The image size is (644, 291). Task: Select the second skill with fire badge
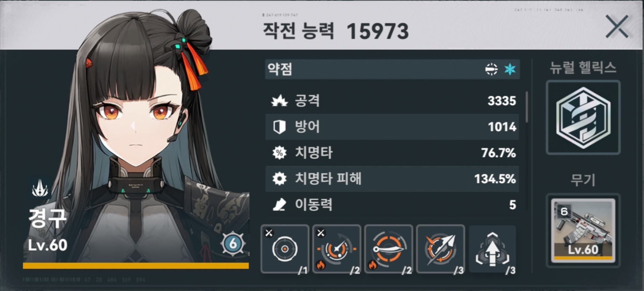click(x=337, y=249)
